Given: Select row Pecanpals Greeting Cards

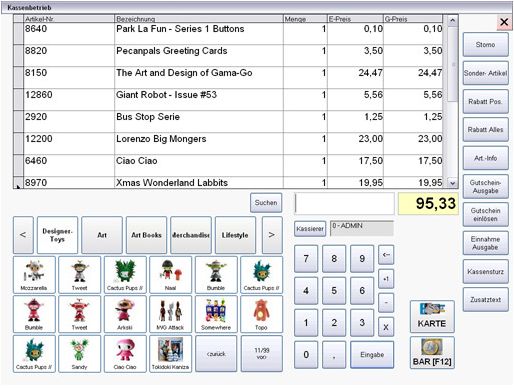Looking at the screenshot, I should tap(228, 55).
